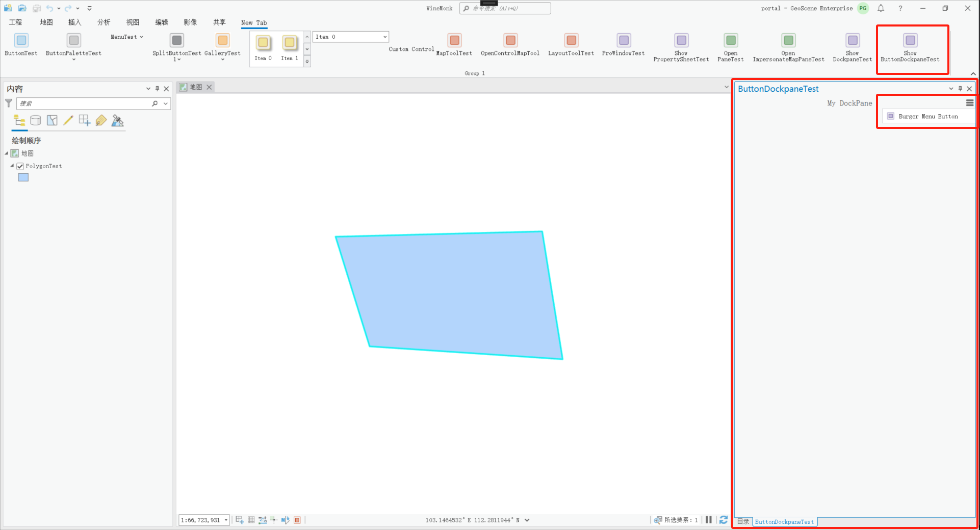The height and width of the screenshot is (530, 980).
Task: Close the 地图 map view tab
Action: [x=209, y=87]
